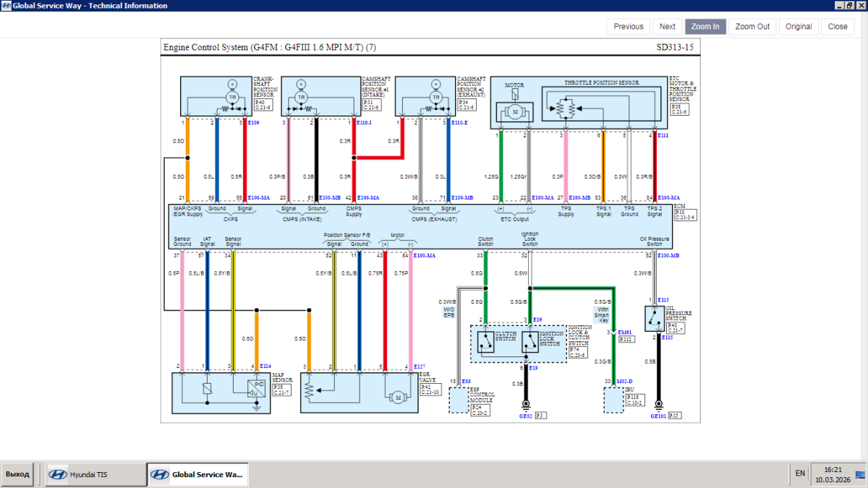
Task: Click the IBU module box
Action: coord(613,400)
